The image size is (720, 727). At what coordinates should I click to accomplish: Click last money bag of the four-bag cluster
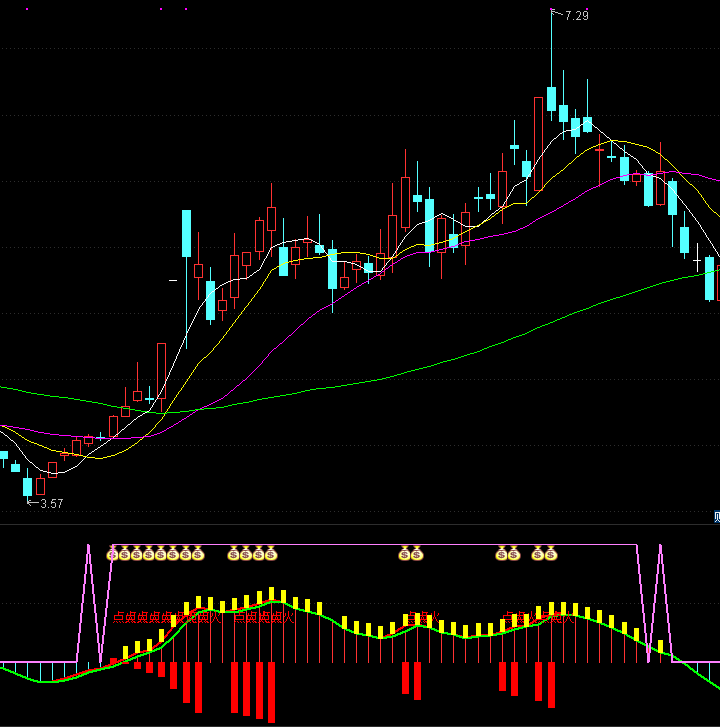(x=271, y=553)
